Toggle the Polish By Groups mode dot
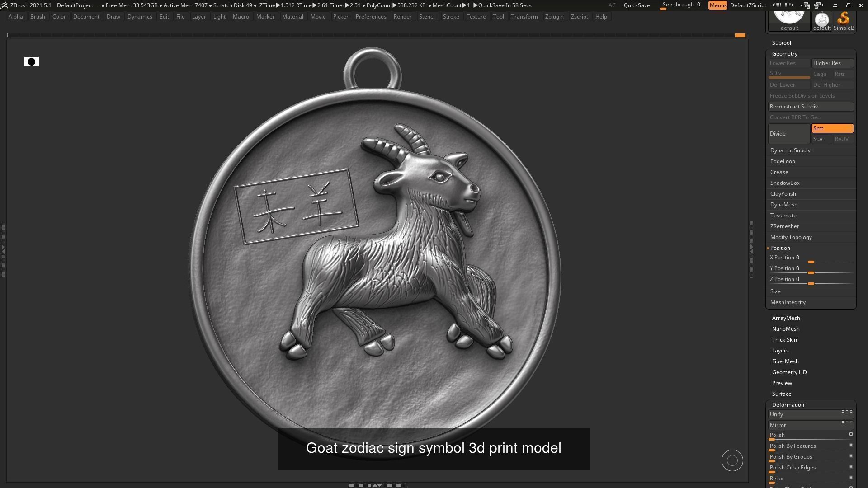The height and width of the screenshot is (488, 868). point(851,456)
